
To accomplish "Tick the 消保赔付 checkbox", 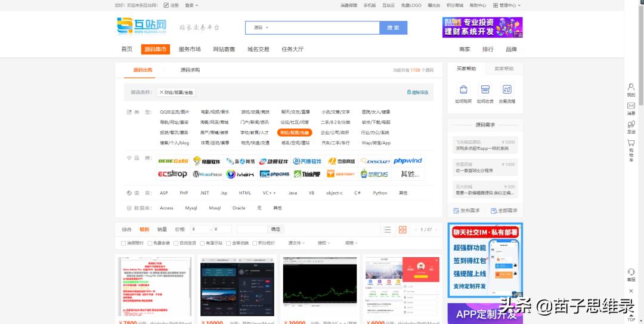I will point(123,243).
